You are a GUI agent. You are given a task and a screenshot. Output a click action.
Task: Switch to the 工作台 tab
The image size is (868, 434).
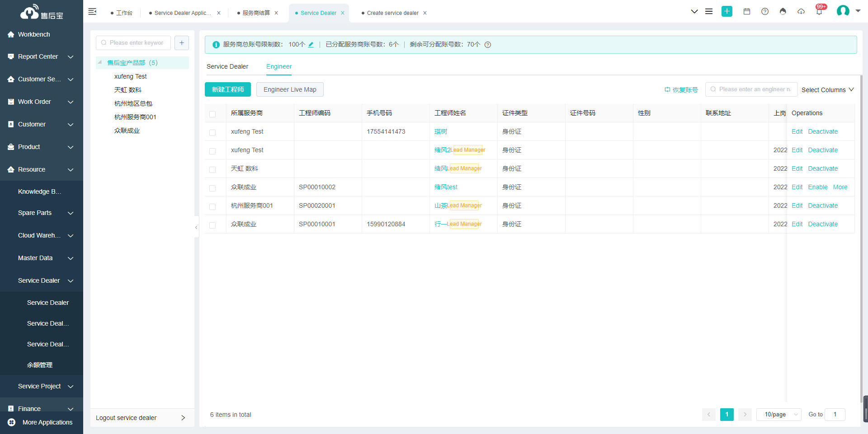(124, 13)
